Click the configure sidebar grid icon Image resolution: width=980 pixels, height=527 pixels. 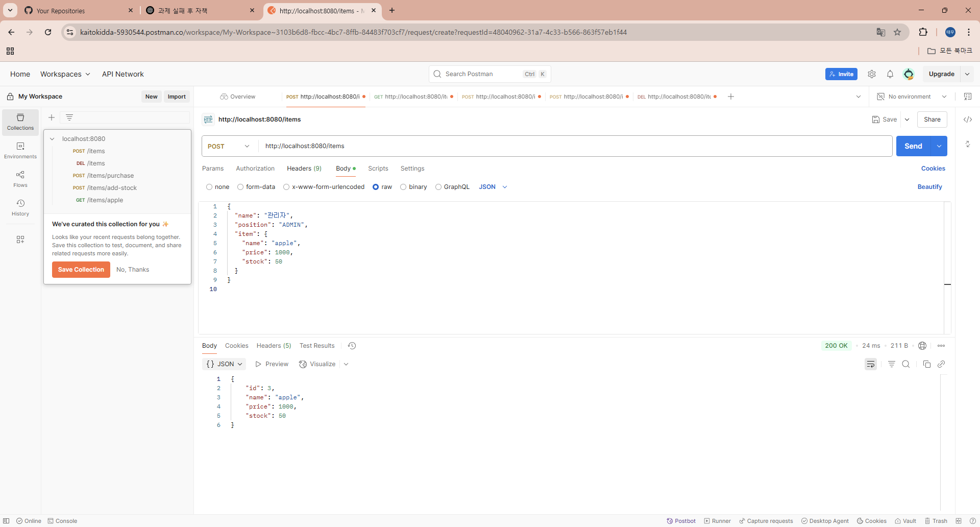click(x=20, y=239)
